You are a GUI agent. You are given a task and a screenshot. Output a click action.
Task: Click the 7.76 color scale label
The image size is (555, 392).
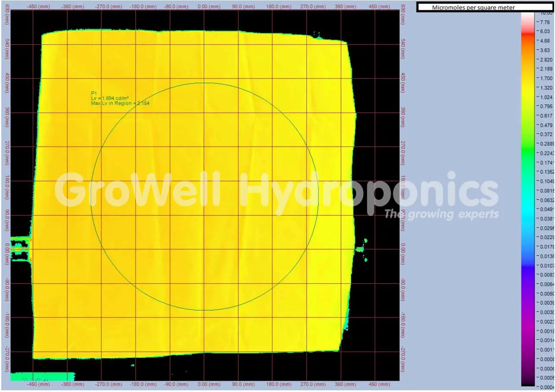pyautogui.click(x=544, y=22)
